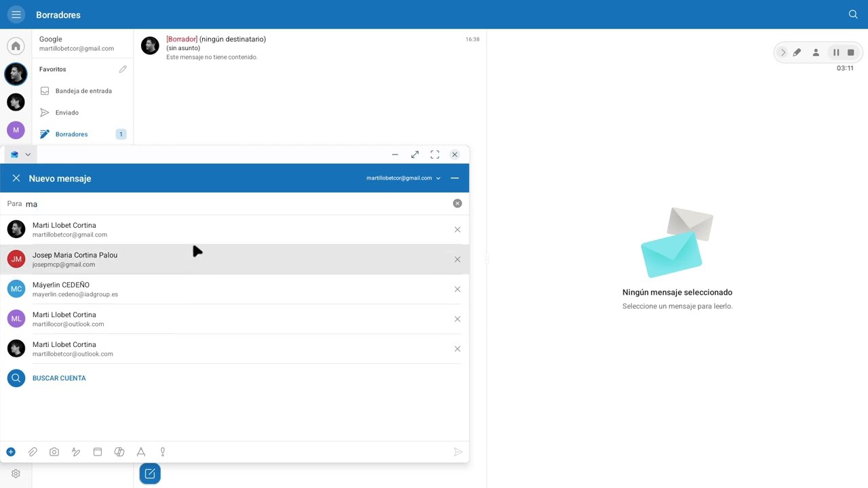This screenshot has width=868, height=488.
Task: Stop the screen recording
Action: [851, 52]
